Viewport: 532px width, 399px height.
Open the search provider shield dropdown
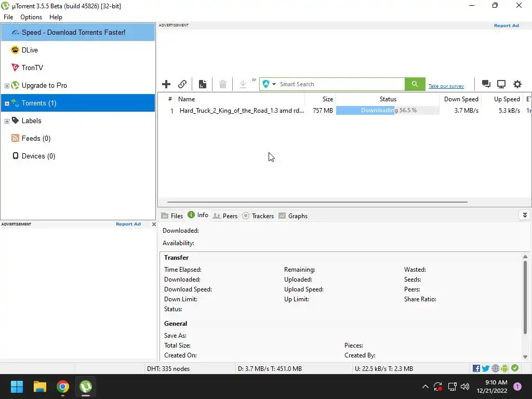[269, 84]
